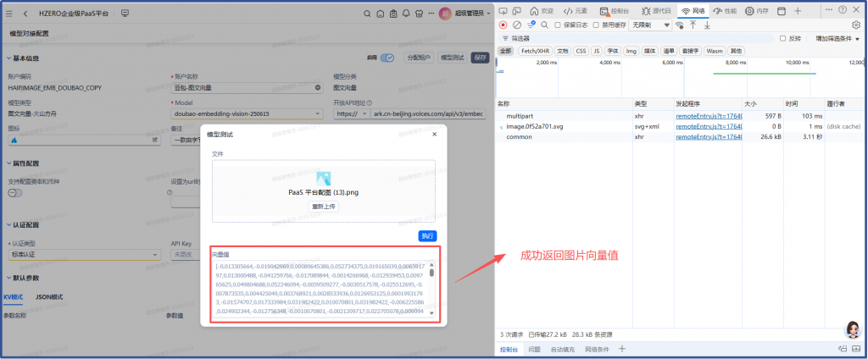The height and width of the screenshot is (359, 868).
Task: Check the 保留日志 preserve log checkbox
Action: (x=557, y=25)
